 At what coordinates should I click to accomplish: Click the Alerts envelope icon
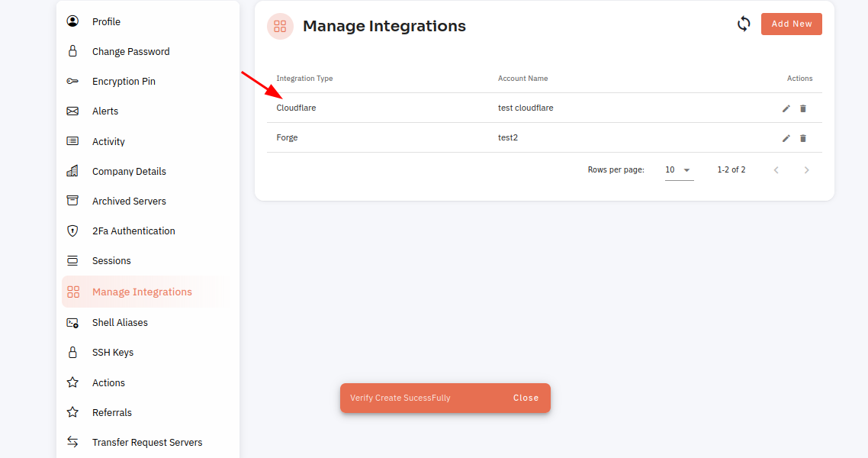click(72, 111)
